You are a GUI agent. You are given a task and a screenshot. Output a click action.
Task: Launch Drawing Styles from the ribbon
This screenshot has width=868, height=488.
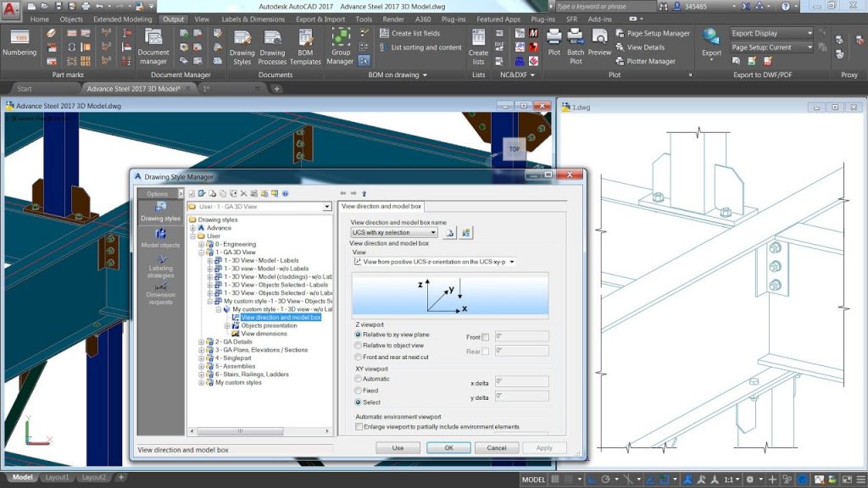[242, 47]
